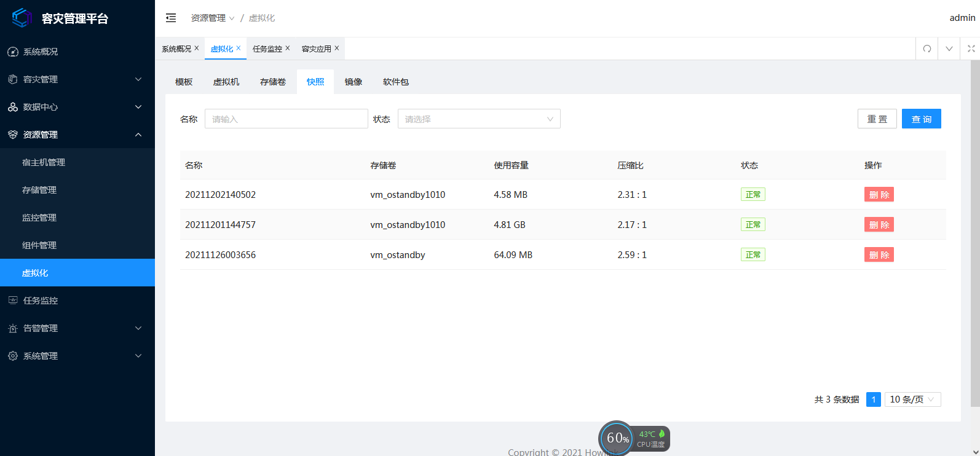
Task: Open the 状态 select dropdown
Action: pos(479,119)
